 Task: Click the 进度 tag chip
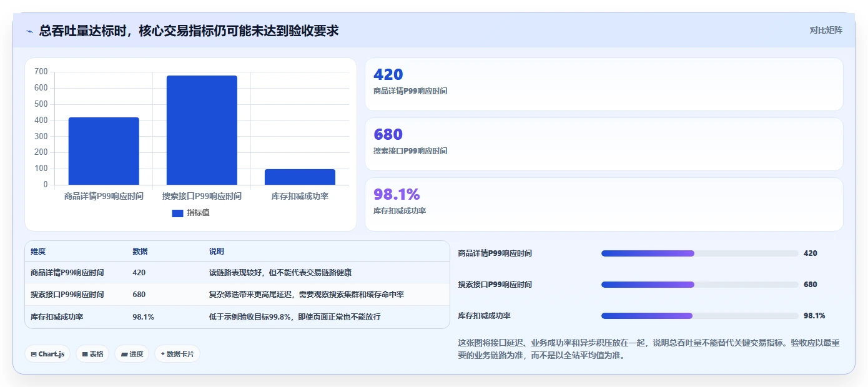(x=132, y=354)
